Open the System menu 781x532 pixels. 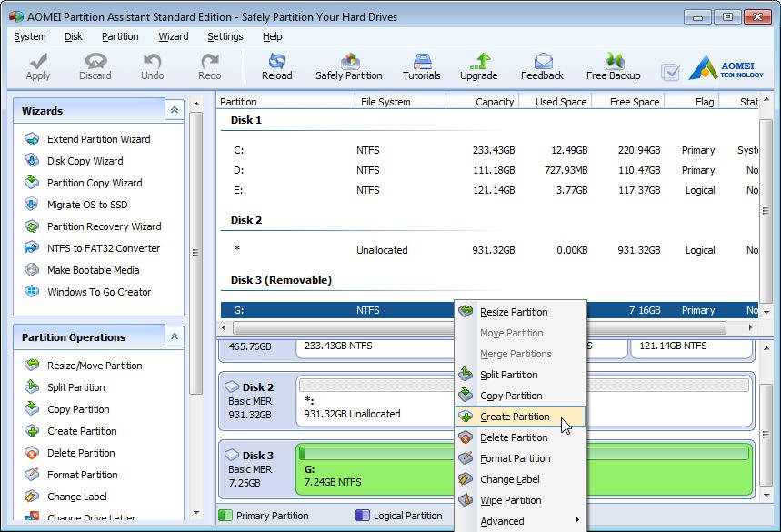(30, 37)
